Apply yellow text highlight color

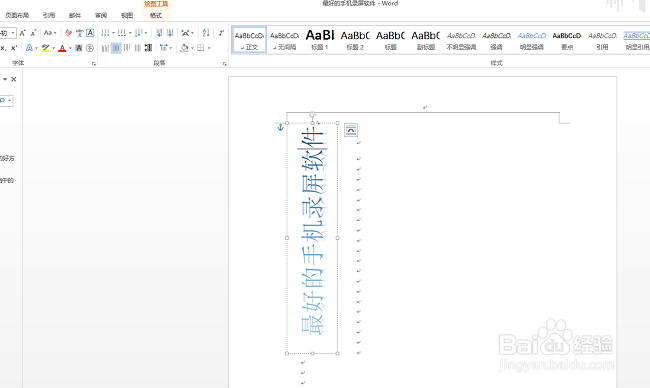pyautogui.click(x=46, y=48)
